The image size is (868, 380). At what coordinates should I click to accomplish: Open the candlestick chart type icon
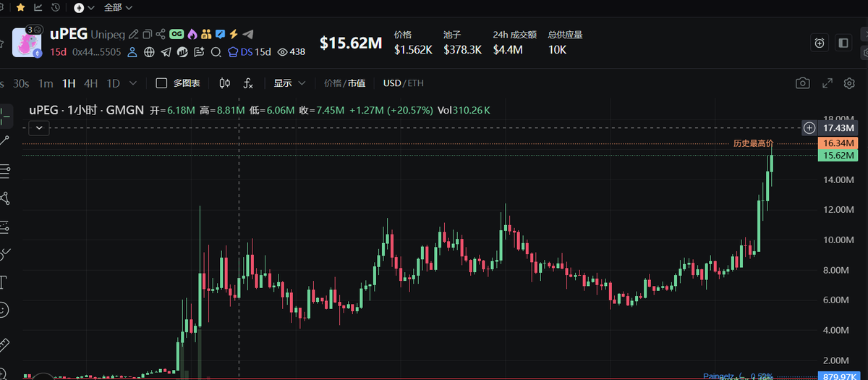(x=224, y=83)
